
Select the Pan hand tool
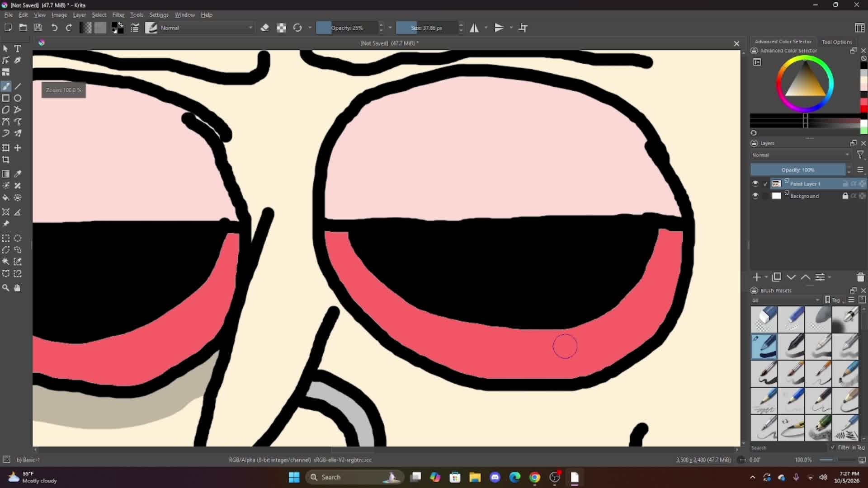click(18, 288)
